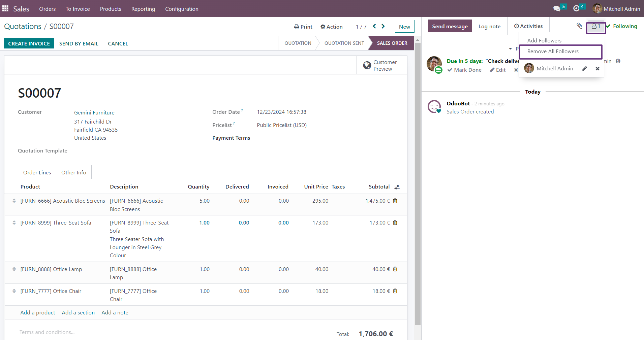Click OdooBot avatar in chatter
The image size is (644, 340).
click(x=434, y=107)
